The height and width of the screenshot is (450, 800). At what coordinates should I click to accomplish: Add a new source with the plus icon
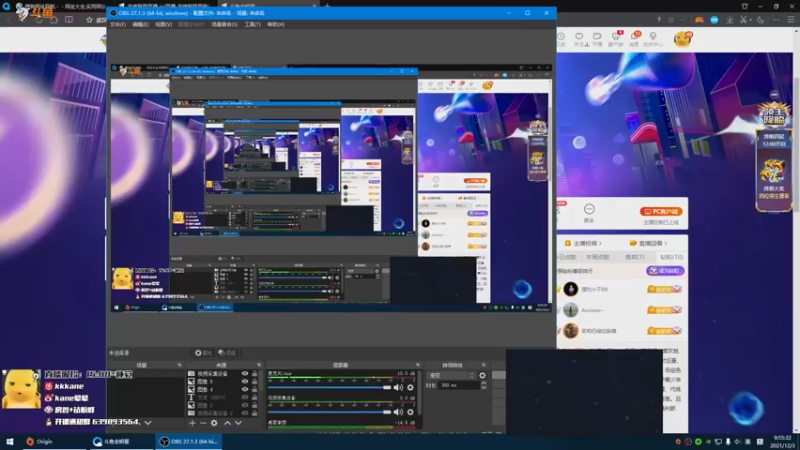click(x=192, y=423)
